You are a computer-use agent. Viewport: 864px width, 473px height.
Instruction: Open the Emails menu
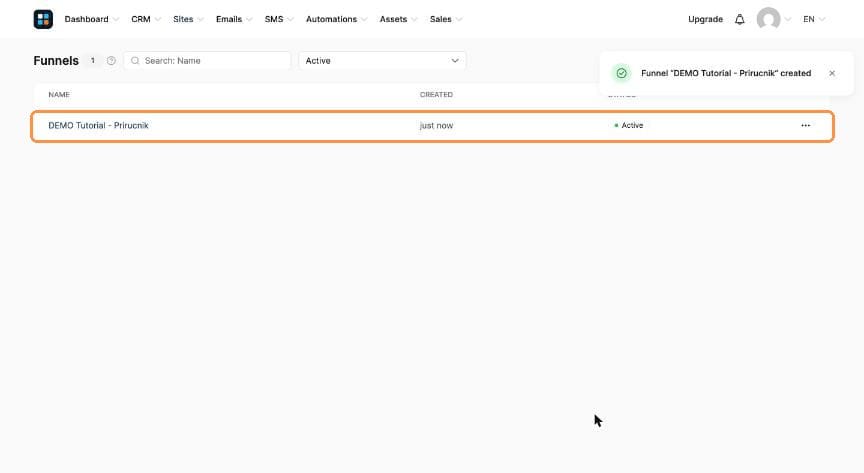(x=234, y=19)
